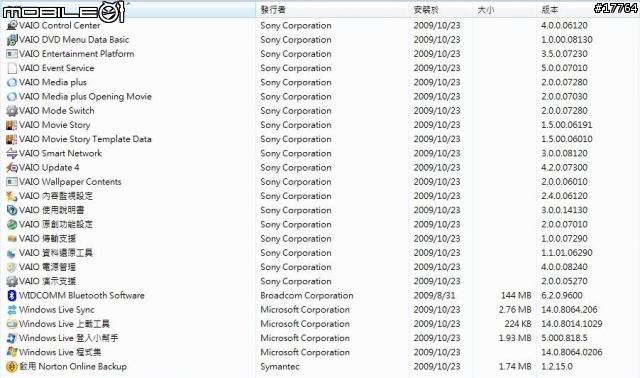This screenshot has height=378, width=640.
Task: Click the 啟用 Norton Online Backup icon
Action: (12, 367)
